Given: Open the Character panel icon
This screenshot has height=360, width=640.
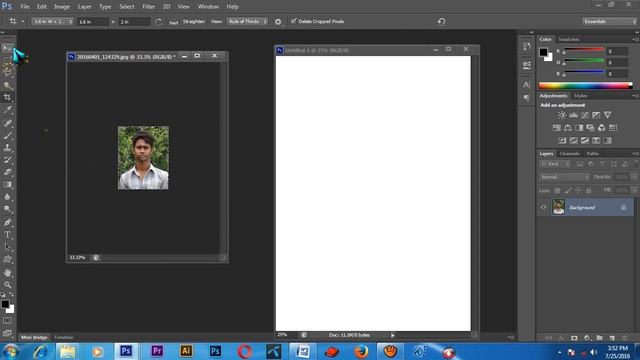Looking at the screenshot, I should [x=527, y=84].
